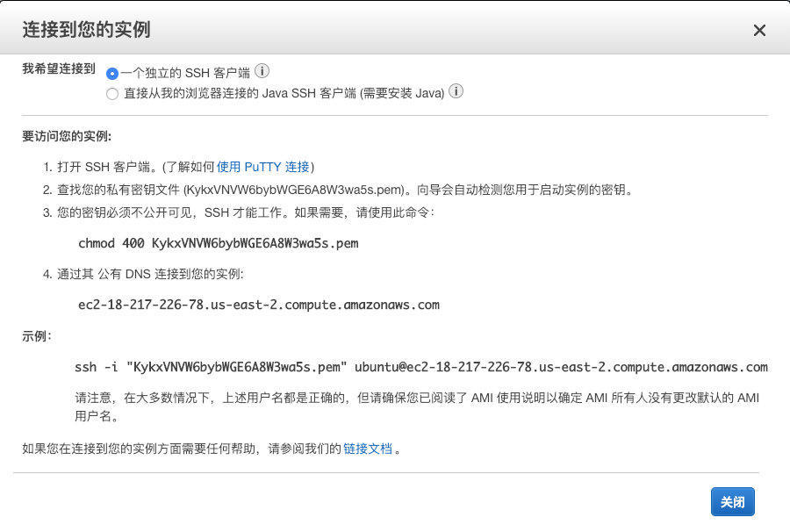Image resolution: width=790 pixels, height=532 pixels.
Task: Click the ssh -i example command
Action: coord(421,367)
